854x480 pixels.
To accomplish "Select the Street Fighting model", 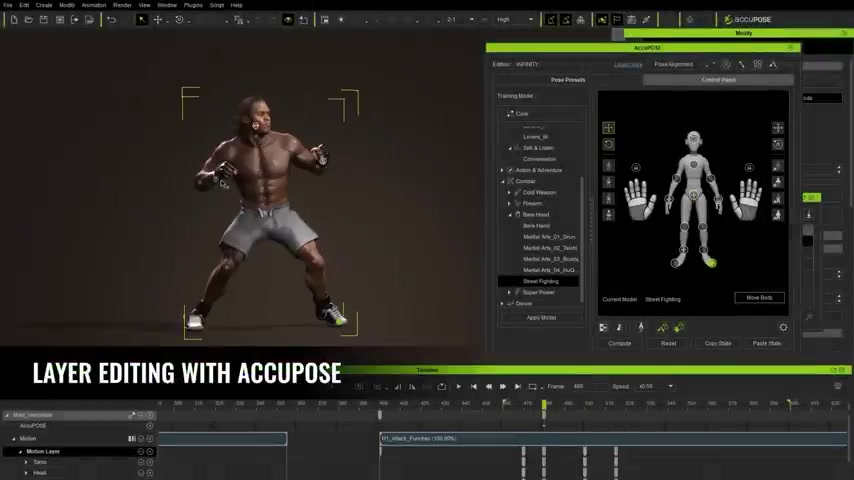I will (x=540, y=281).
